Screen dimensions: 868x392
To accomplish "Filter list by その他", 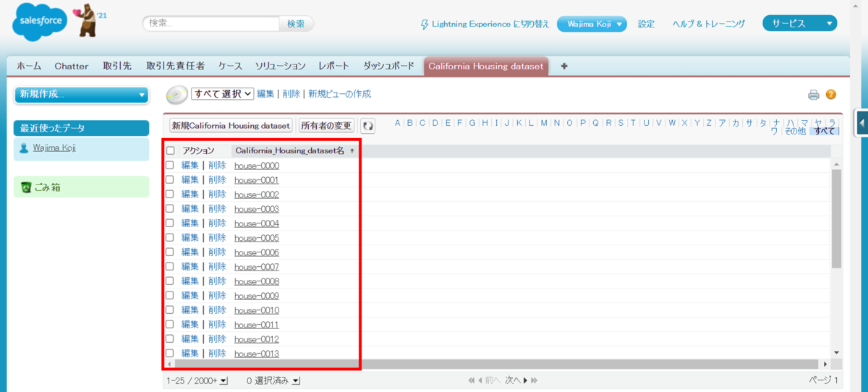I will 795,132.
